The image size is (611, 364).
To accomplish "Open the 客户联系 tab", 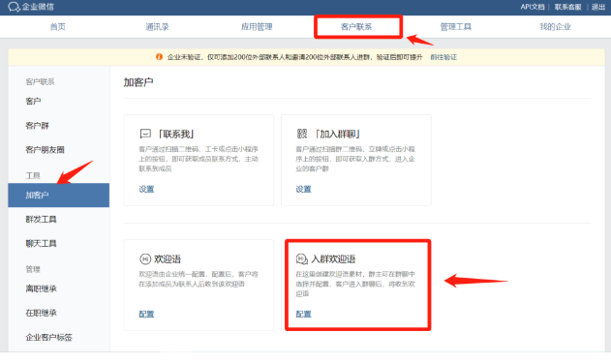I will pos(356,27).
